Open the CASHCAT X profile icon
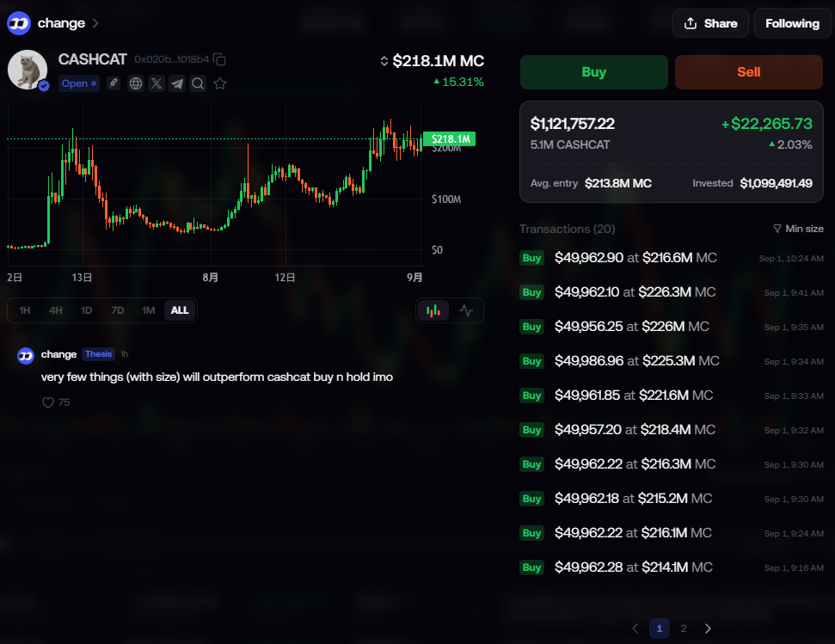Viewport: 835px width, 644px height. click(x=157, y=83)
